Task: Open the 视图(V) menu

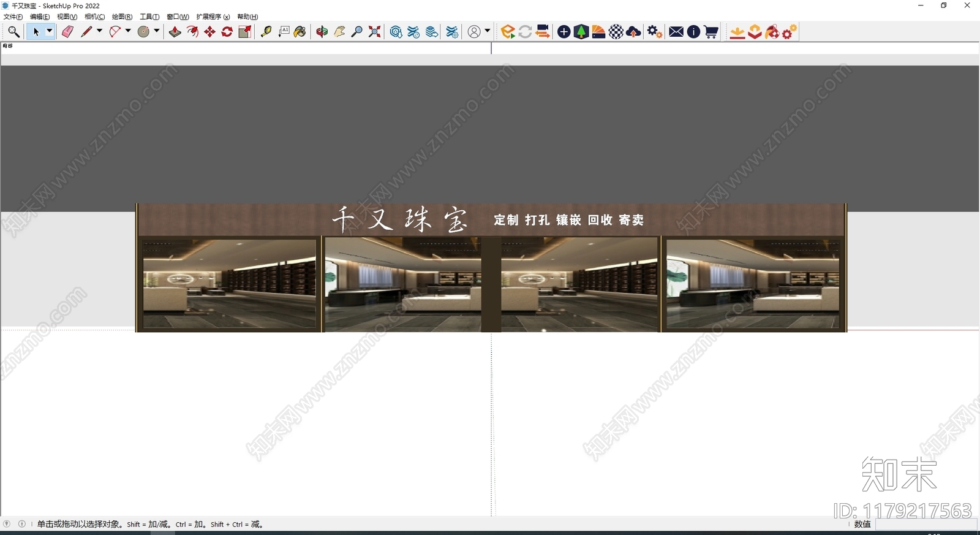Action: (67, 17)
